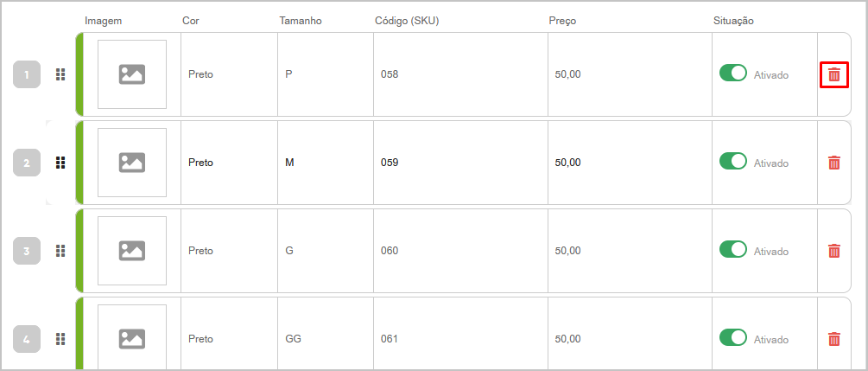Delete the variation with SKU 061

(x=833, y=339)
